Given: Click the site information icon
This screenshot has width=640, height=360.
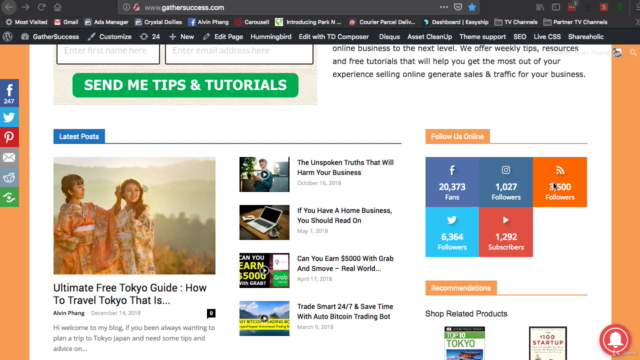Looking at the screenshot, I should [x=126, y=7].
